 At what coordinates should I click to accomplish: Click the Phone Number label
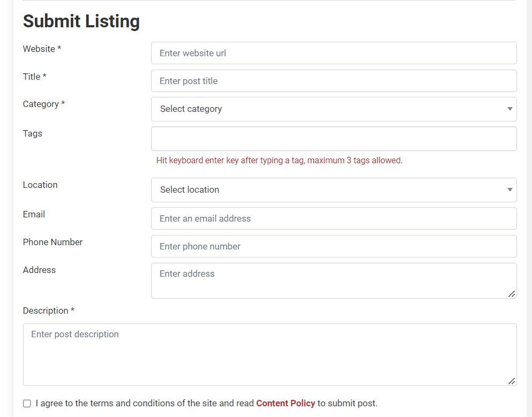coord(53,242)
